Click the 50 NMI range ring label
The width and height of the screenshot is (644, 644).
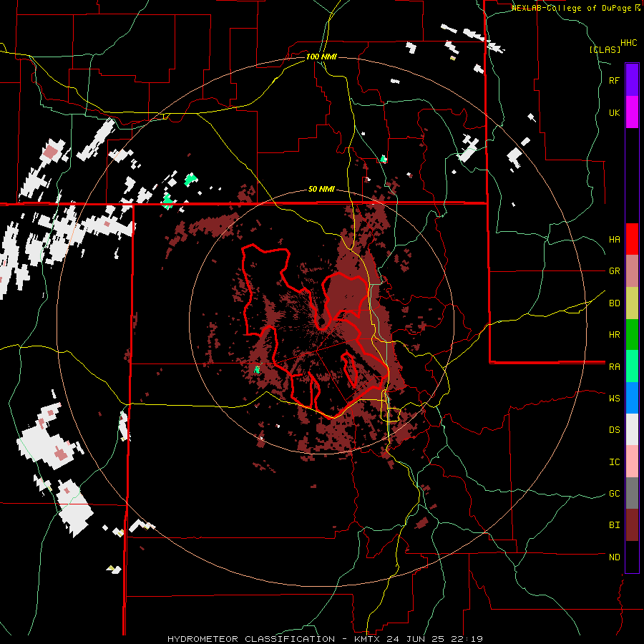pos(321,190)
